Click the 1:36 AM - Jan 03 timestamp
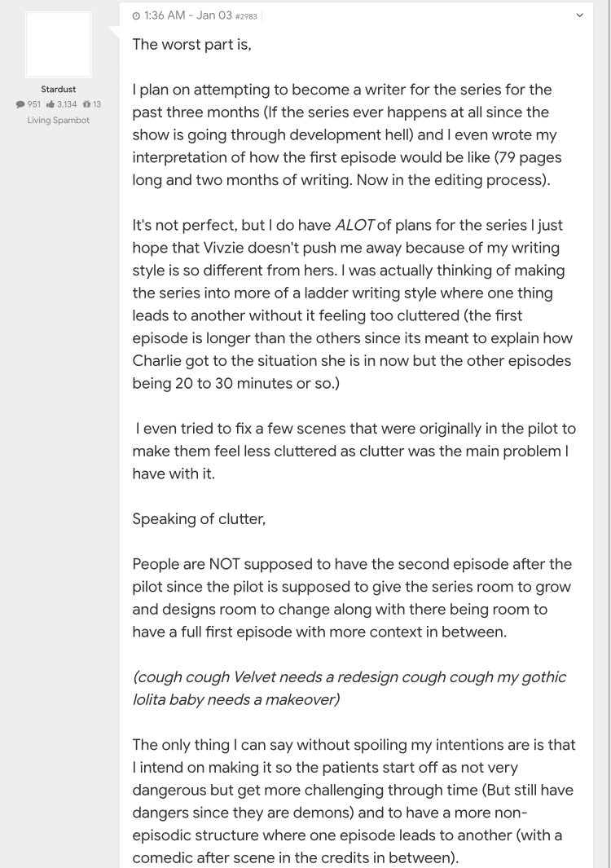This screenshot has height=868, width=611. tap(187, 15)
